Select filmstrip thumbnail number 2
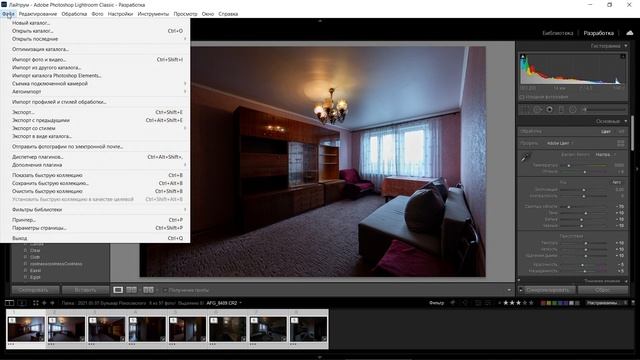Viewport: 640px width, 360px height. [x=66, y=329]
